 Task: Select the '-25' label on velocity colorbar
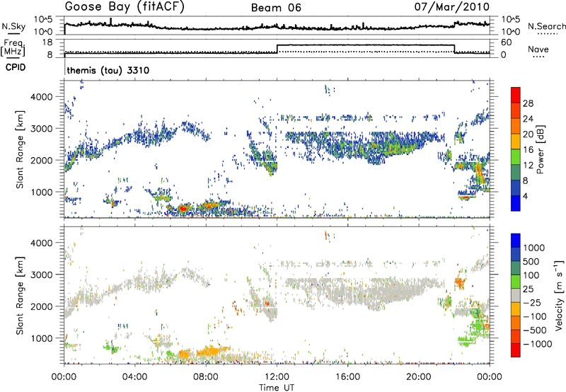(x=532, y=303)
